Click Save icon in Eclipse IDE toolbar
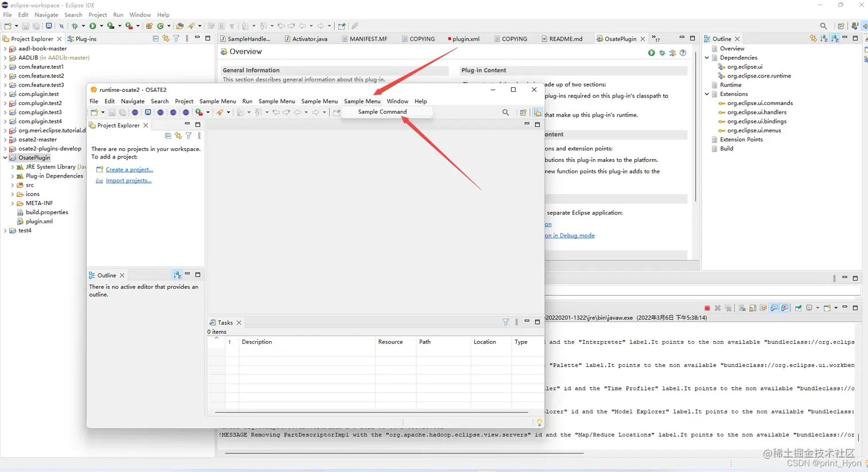The height and width of the screenshot is (472, 868). 25,26
